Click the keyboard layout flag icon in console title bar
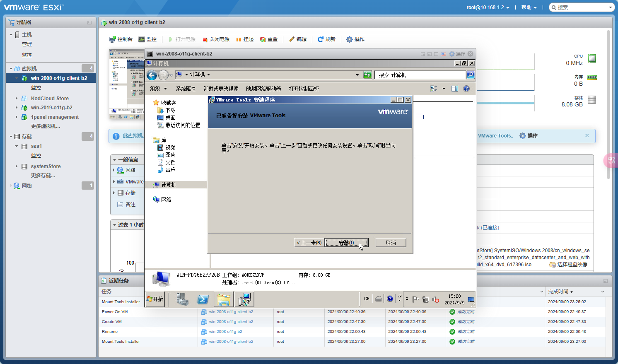Screen dimensions: 618x364 [x=444, y=54]
